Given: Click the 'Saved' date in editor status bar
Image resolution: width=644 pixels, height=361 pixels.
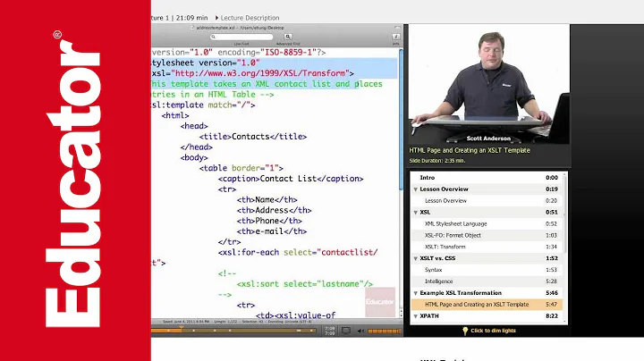Looking at the screenshot, I should 186,322.
